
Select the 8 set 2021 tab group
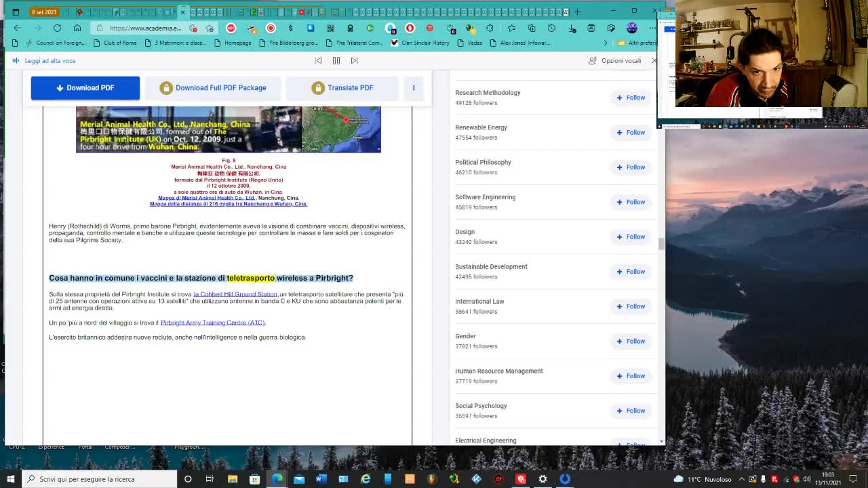click(45, 12)
